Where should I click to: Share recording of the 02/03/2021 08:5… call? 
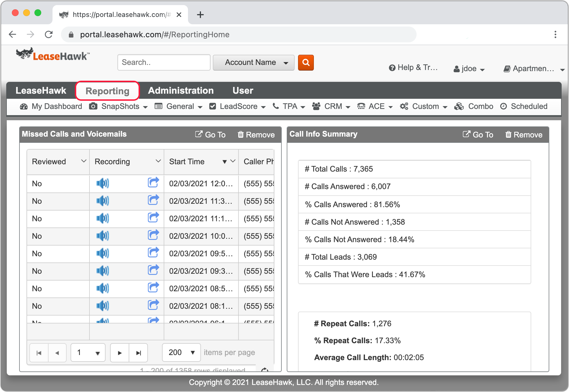[153, 287]
